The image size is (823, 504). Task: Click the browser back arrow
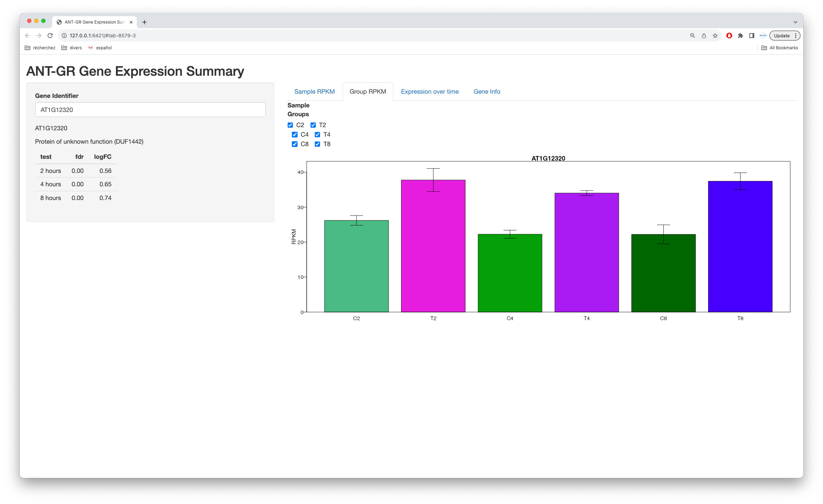pos(27,36)
